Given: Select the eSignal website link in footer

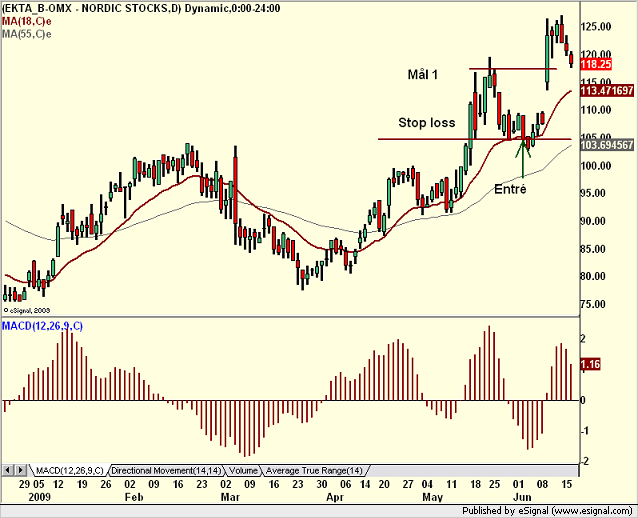Looking at the screenshot, I should pyautogui.click(x=592, y=511).
